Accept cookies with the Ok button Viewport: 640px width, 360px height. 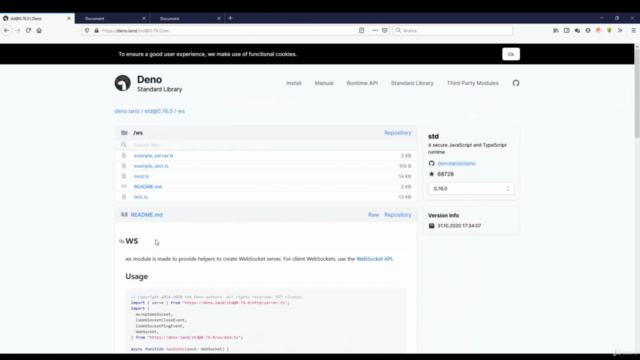point(511,54)
